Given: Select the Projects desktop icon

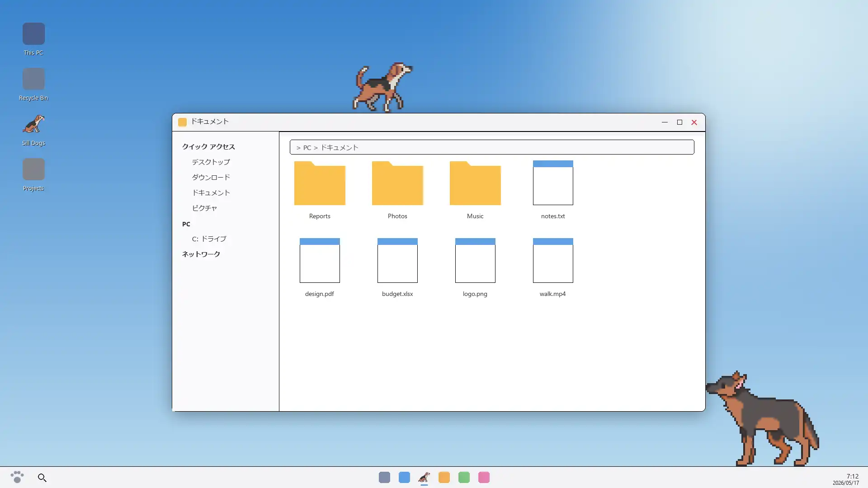Looking at the screenshot, I should (x=33, y=169).
